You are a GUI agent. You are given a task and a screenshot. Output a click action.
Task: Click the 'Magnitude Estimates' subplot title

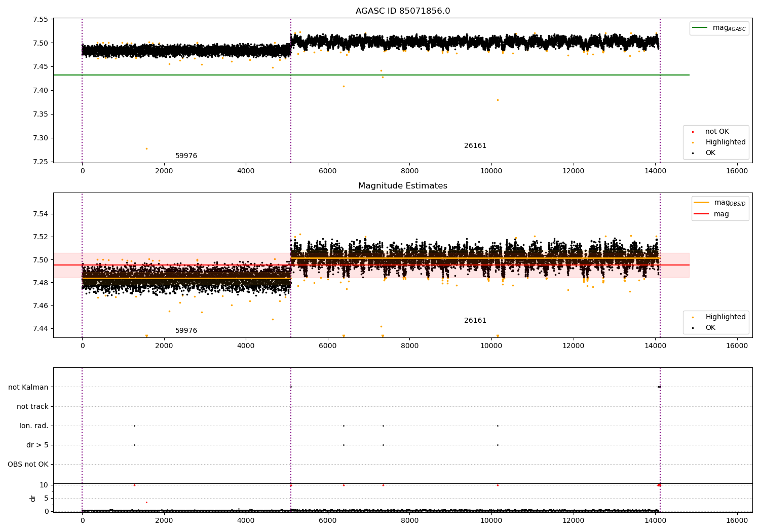(x=403, y=186)
